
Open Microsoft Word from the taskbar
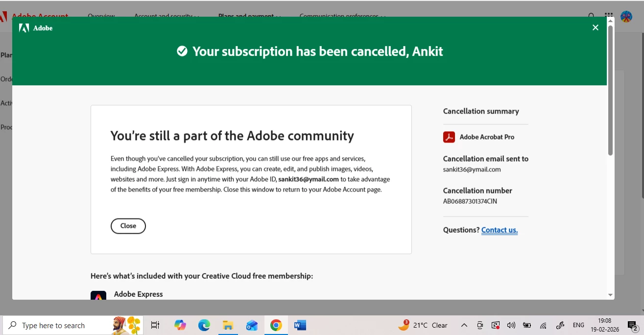300,325
